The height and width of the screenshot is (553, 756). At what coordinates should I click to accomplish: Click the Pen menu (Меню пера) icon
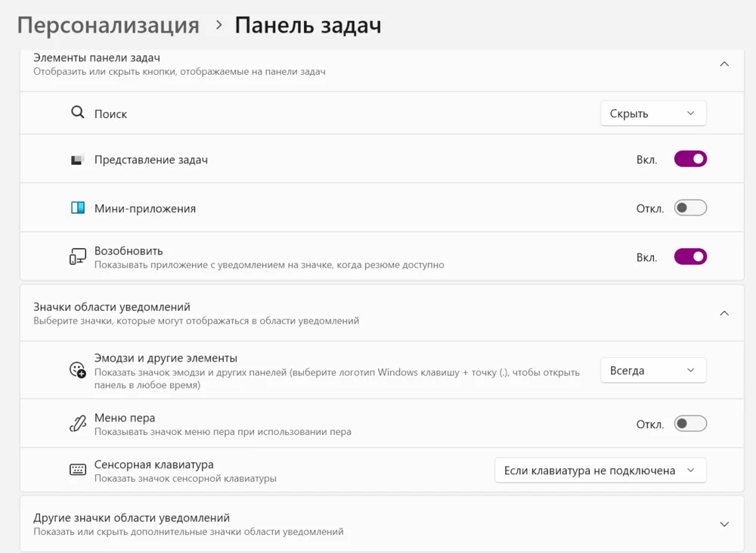[78, 424]
